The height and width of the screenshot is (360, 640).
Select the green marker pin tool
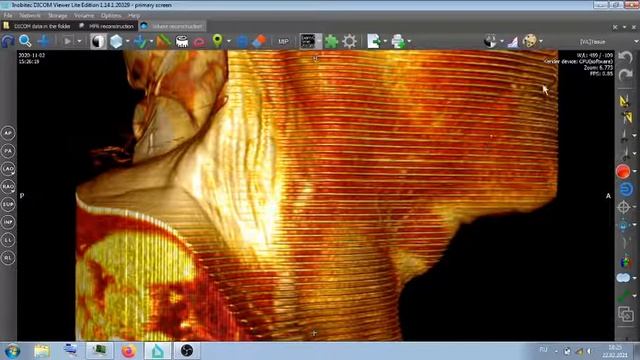(218, 41)
